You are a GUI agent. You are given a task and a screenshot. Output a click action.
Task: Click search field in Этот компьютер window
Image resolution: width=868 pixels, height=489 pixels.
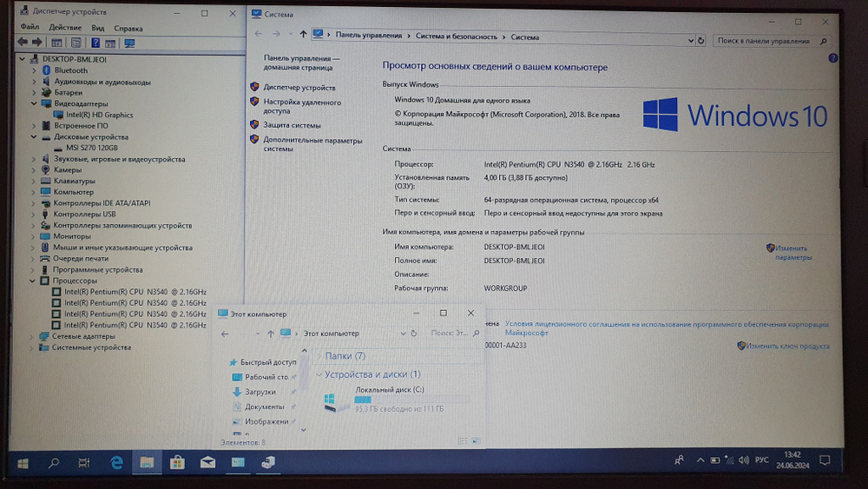(455, 333)
